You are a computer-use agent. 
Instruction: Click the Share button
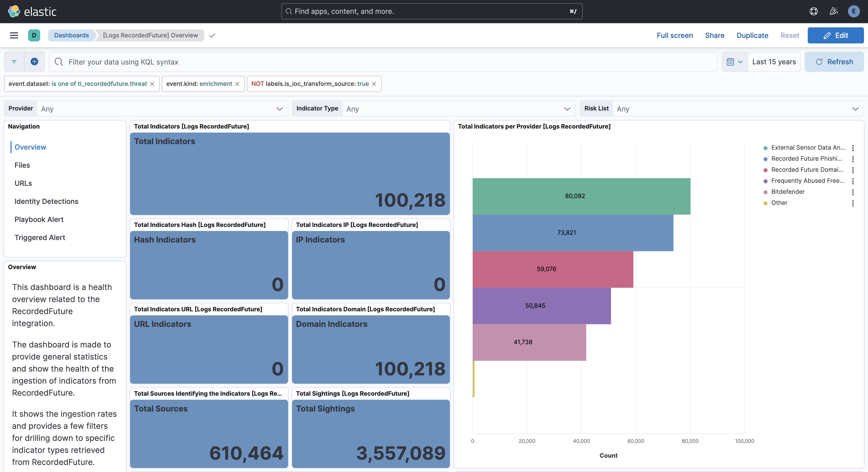click(714, 35)
